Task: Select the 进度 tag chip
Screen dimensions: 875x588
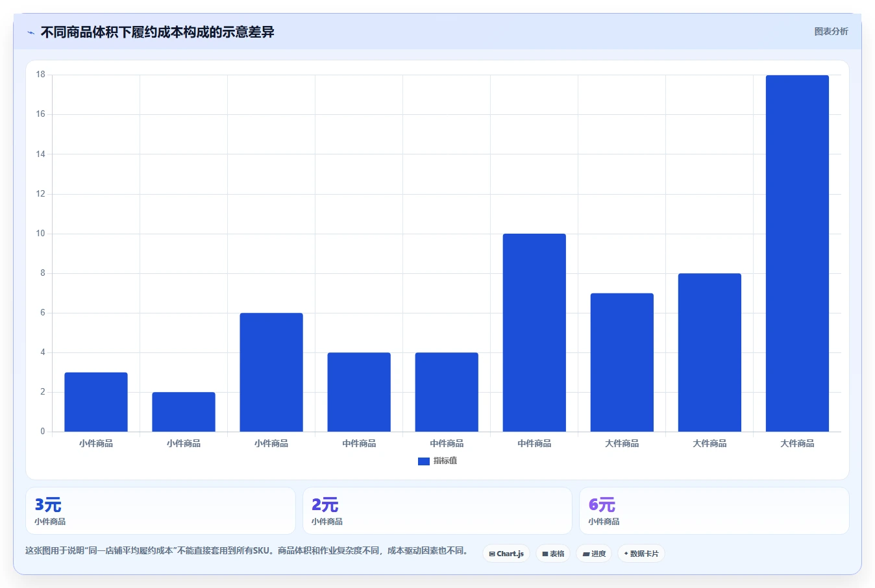Action: [594, 554]
